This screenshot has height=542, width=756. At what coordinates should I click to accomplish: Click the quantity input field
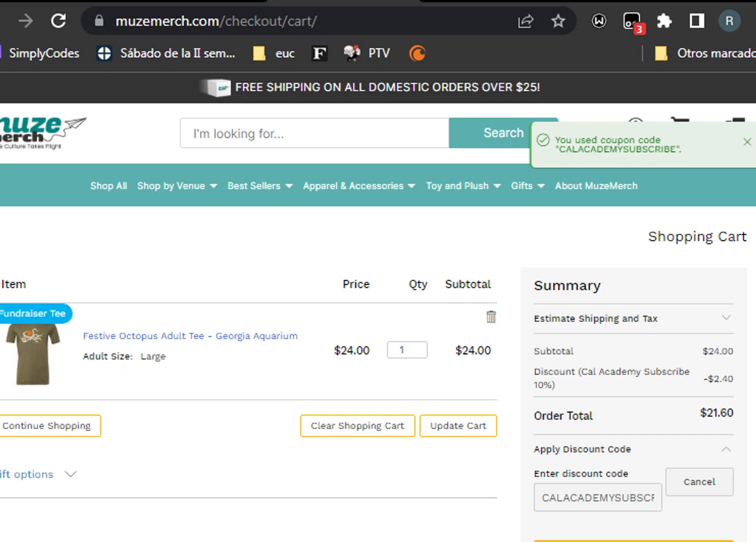coord(407,350)
